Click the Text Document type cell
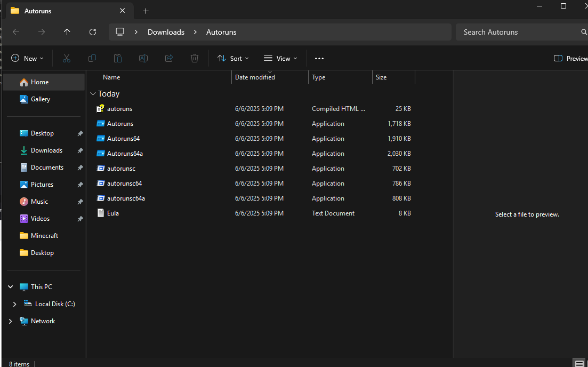Screen dimensions: 588x367 coord(333,213)
